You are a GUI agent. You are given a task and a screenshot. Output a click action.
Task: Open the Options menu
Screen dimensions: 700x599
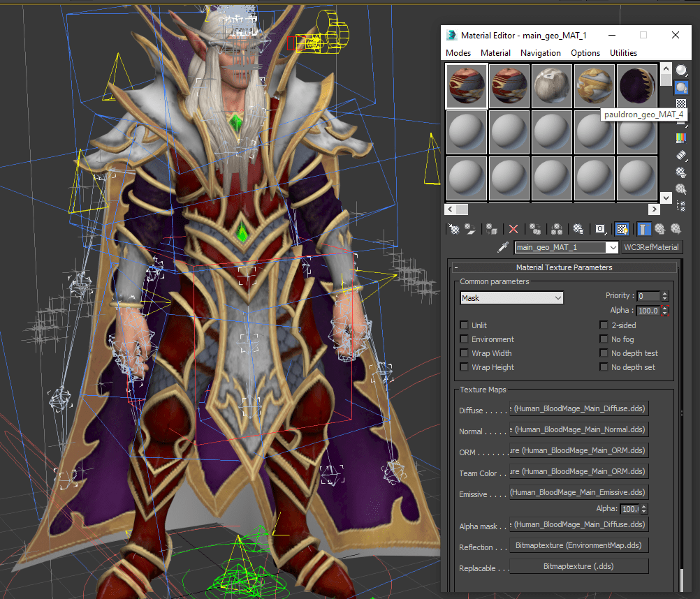click(585, 53)
